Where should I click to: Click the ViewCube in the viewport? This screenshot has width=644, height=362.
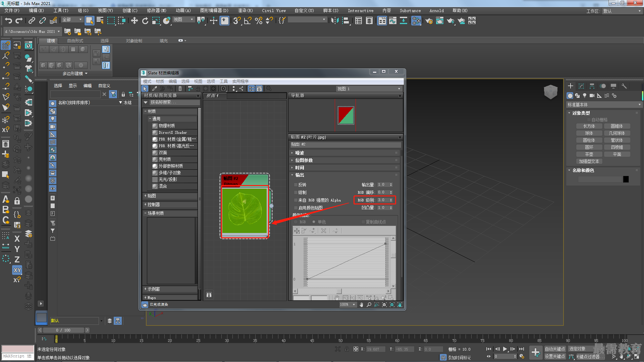[x=550, y=92]
